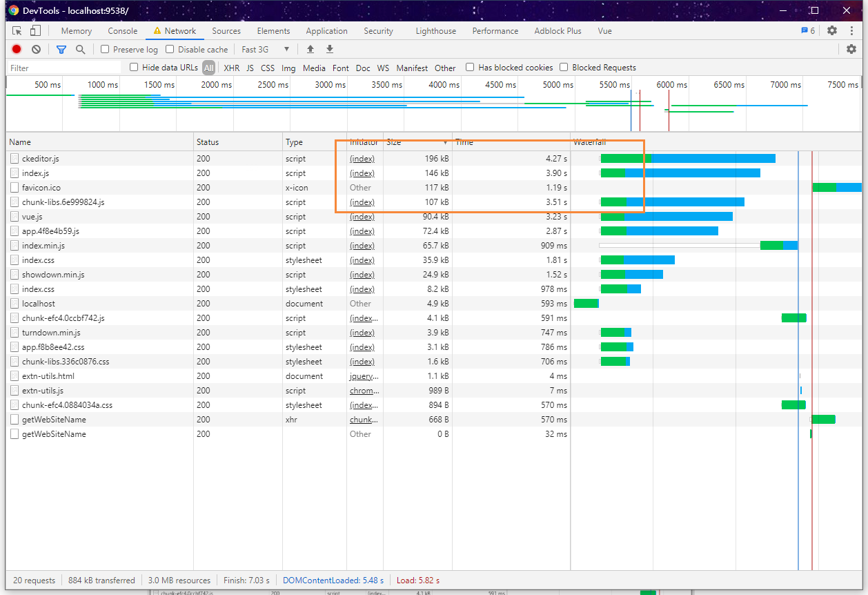868x595 pixels.
Task: Toggle the device toolbar icon
Action: (x=35, y=30)
